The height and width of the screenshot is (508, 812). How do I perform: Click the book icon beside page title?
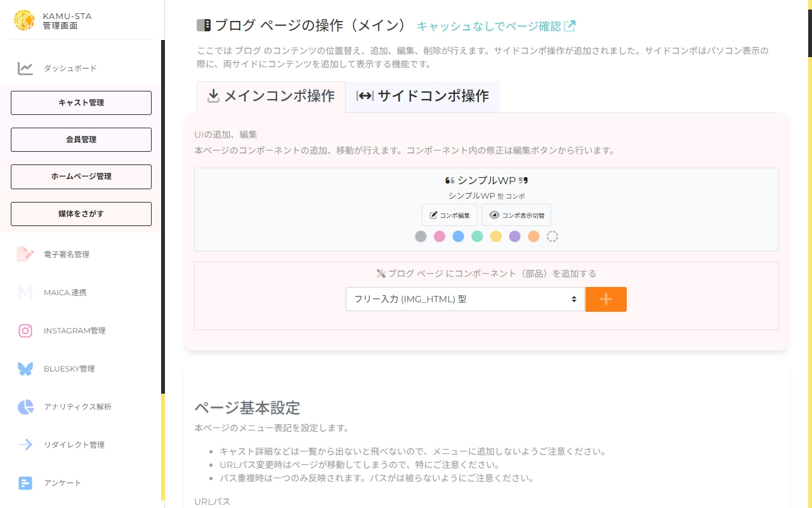204,25
